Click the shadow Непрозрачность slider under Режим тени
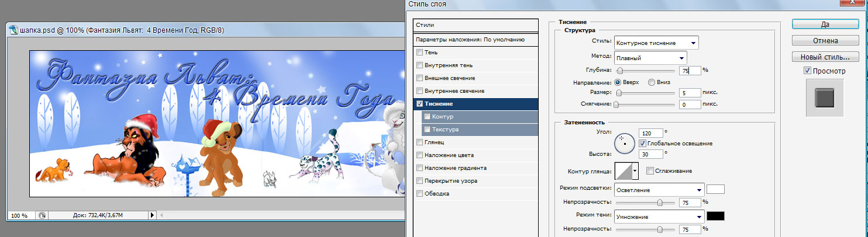Viewport: 868px width, 237px height. tap(645, 229)
